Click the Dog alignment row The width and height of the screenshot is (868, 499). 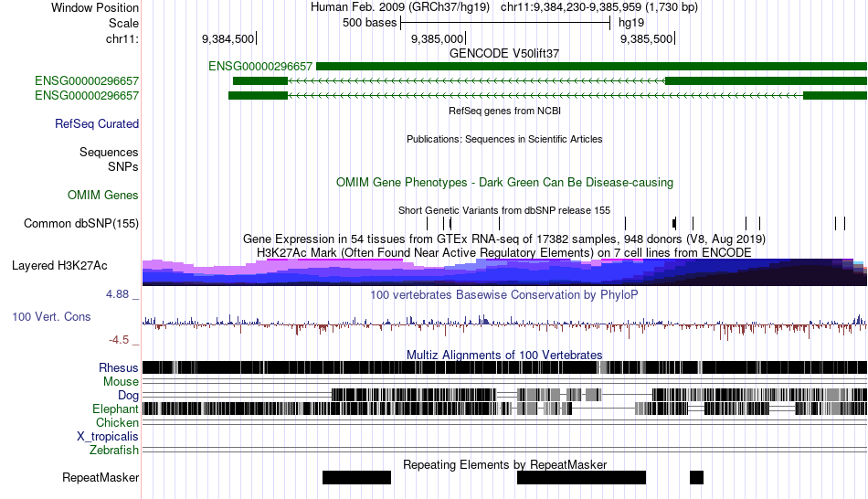point(504,395)
